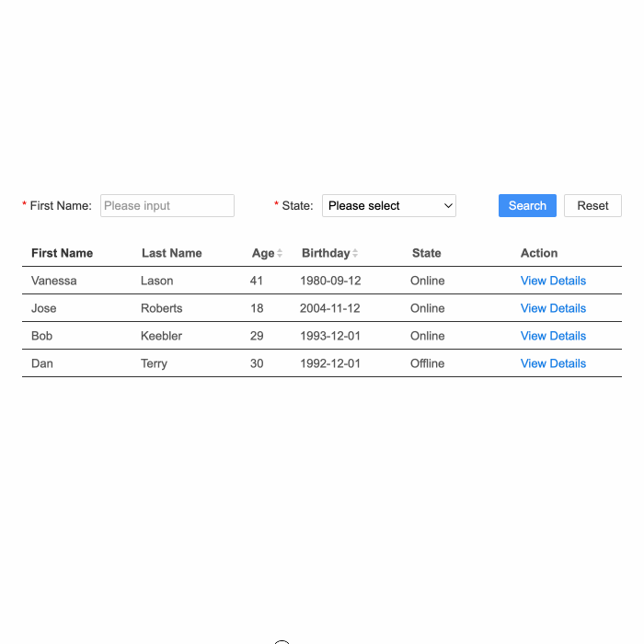View details of Dan Terry
The width and height of the screenshot is (644, 644).
[553, 363]
